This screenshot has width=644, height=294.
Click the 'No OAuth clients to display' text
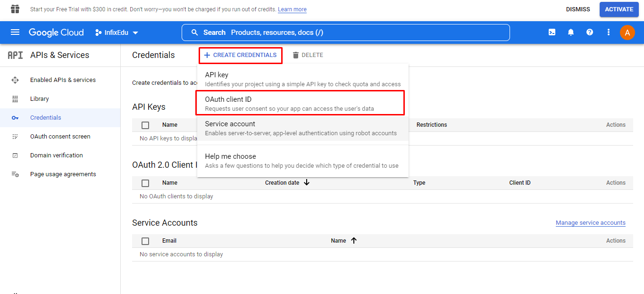(176, 196)
